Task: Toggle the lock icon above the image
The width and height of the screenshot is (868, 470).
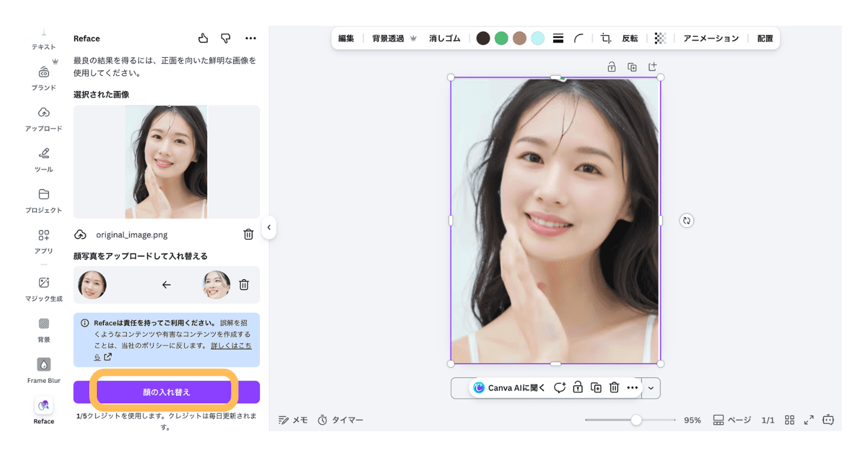Action: point(611,67)
